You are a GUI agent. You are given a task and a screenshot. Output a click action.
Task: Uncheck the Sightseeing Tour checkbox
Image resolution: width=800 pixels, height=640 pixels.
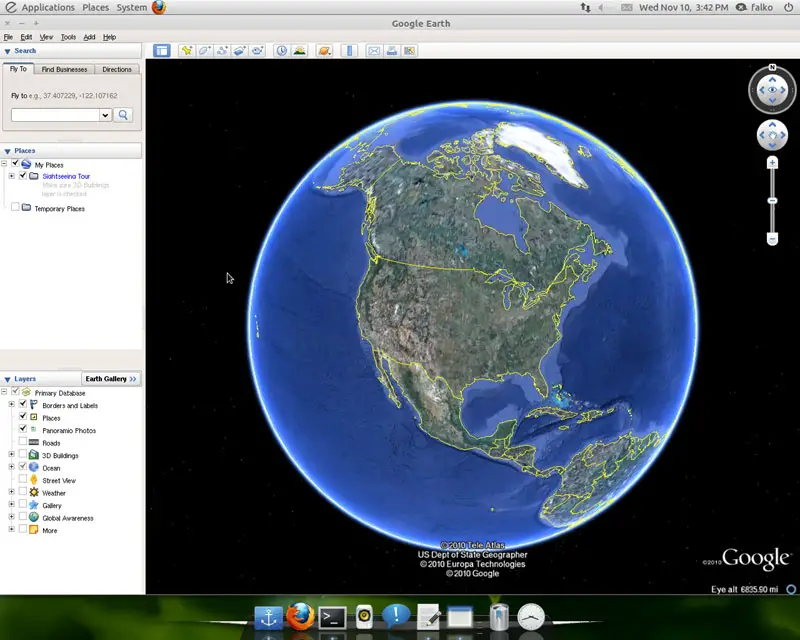tap(23, 175)
